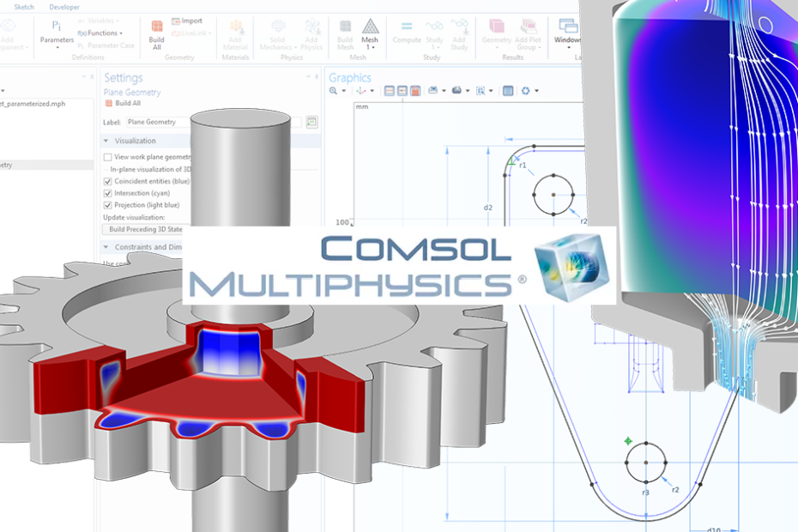The height and width of the screenshot is (532, 798).
Task: Click the Plane Geometry heading in Settings
Action: point(132,92)
